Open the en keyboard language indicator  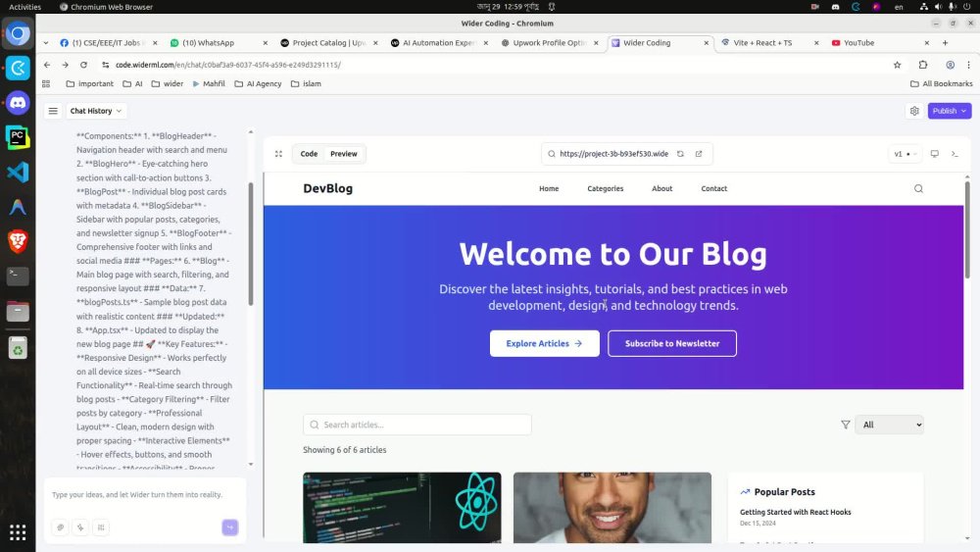click(899, 7)
